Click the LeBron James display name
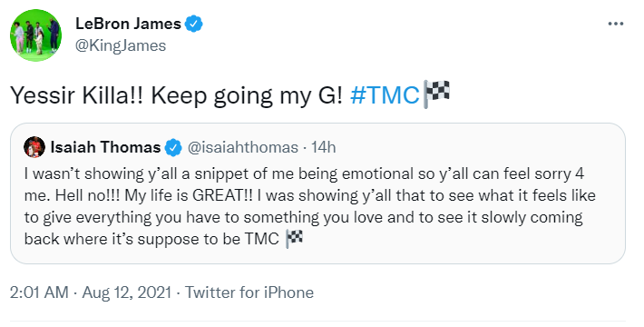 (x=128, y=24)
